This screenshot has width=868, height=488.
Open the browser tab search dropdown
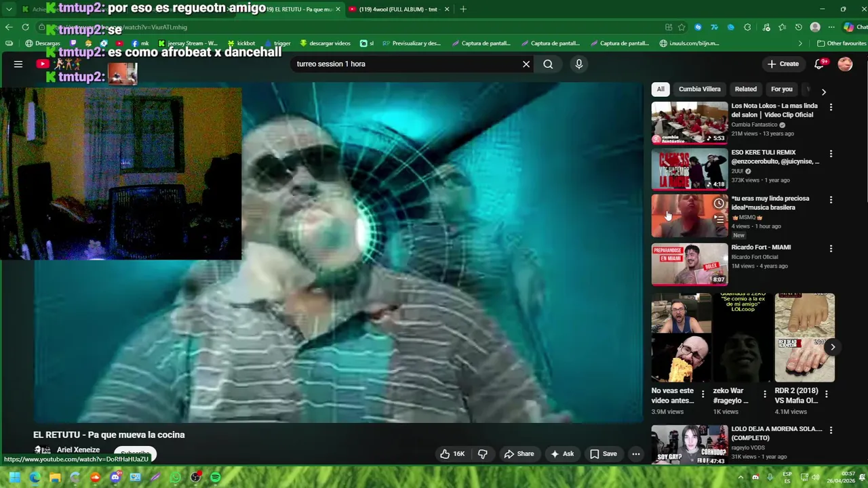9,9
